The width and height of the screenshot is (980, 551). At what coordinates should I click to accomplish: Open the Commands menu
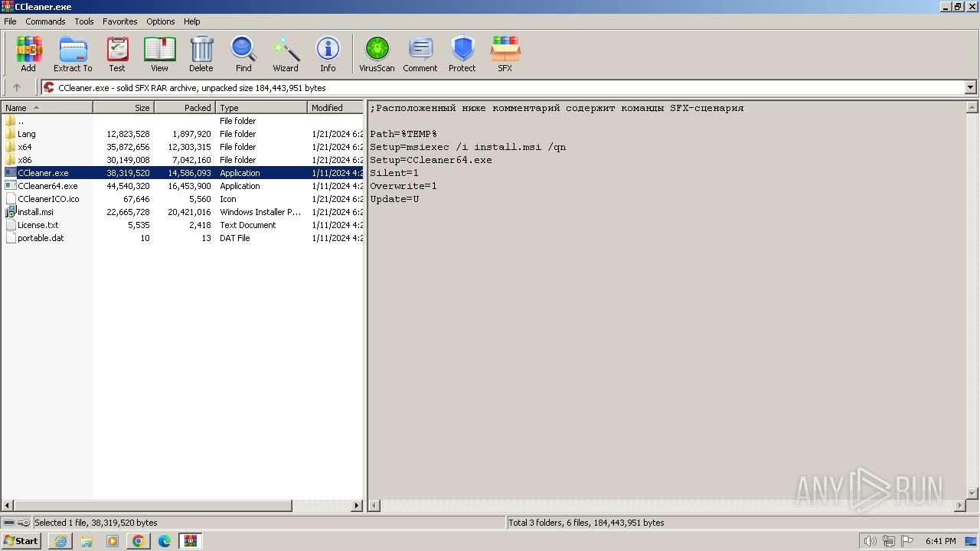45,21
